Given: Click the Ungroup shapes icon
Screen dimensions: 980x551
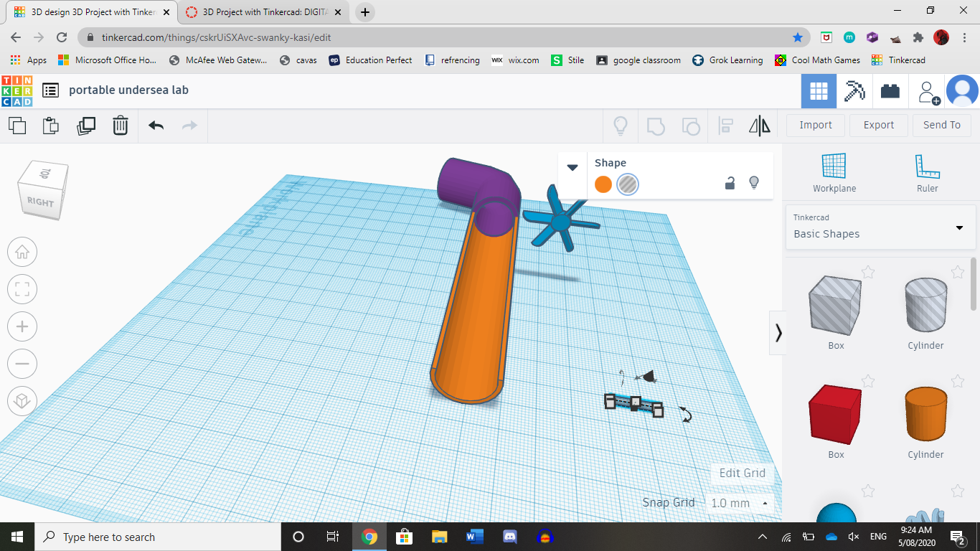Looking at the screenshot, I should point(690,126).
